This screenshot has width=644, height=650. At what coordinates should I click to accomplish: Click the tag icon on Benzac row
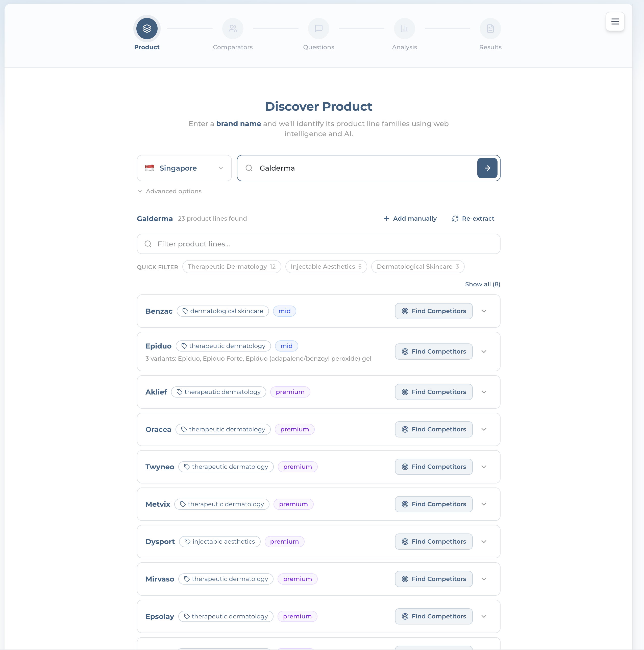click(x=185, y=311)
